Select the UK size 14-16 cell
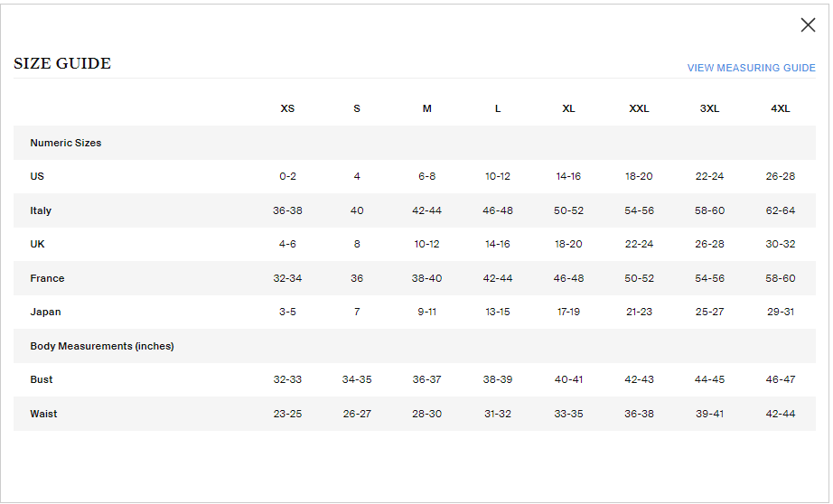 [497, 244]
